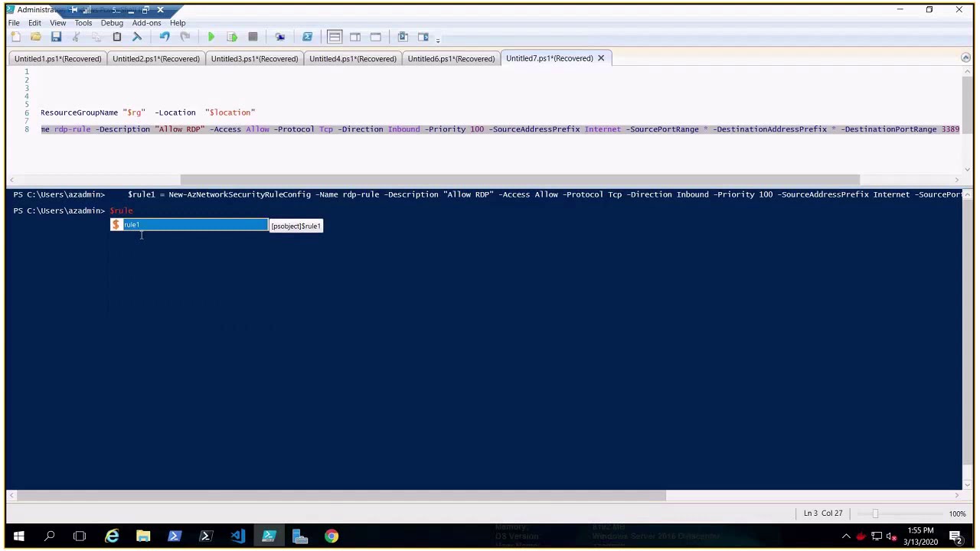Open New Remote PowerShell Tab icon
The height and width of the screenshot is (551, 980).
click(279, 37)
